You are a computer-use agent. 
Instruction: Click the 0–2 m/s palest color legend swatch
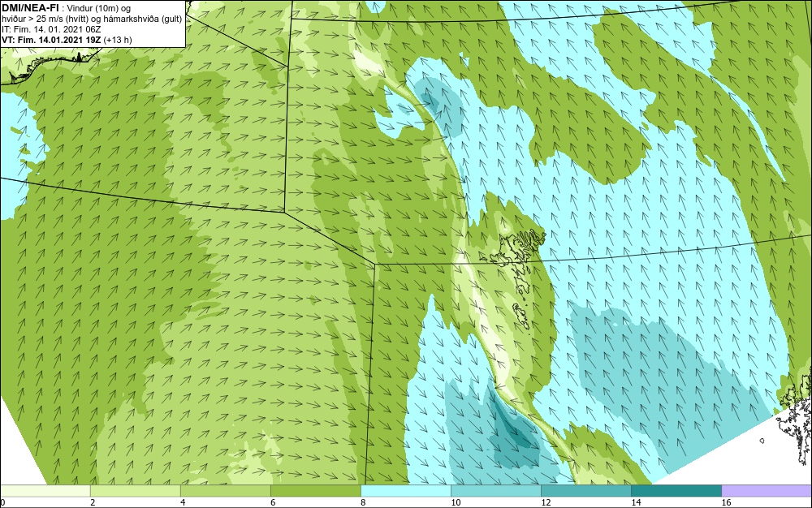(x=45, y=491)
